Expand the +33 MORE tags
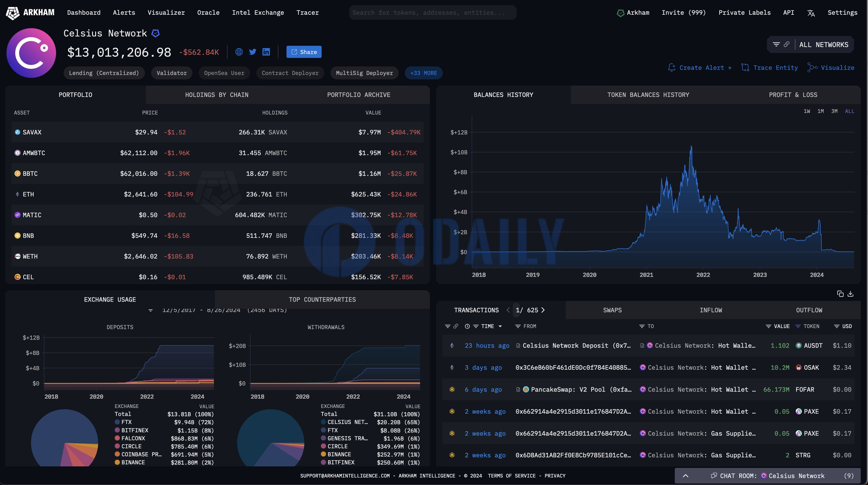868x485 pixels. 424,73
